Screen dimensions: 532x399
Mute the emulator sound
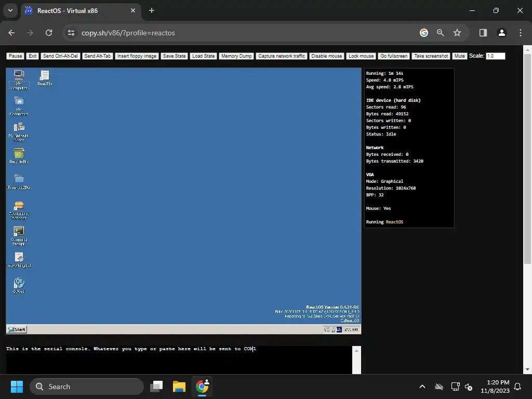(x=459, y=56)
